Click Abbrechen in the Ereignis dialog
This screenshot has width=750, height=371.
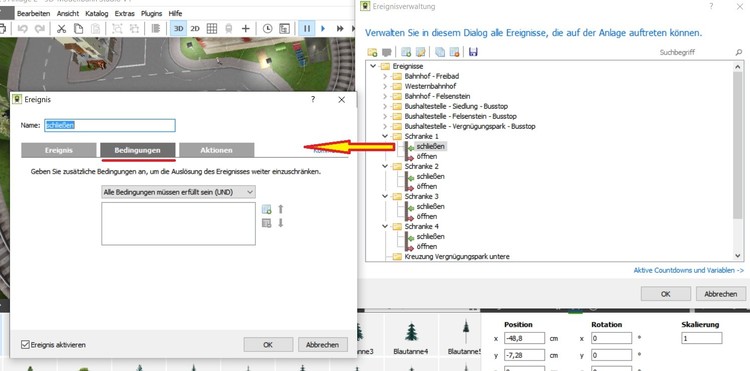(x=323, y=344)
